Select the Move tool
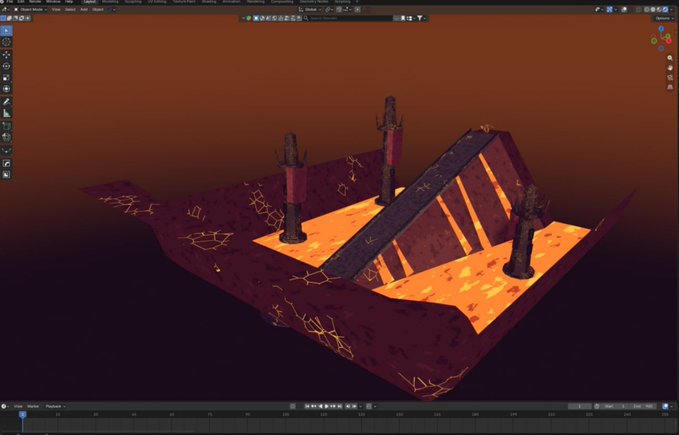The height and width of the screenshot is (435, 679). (6, 55)
